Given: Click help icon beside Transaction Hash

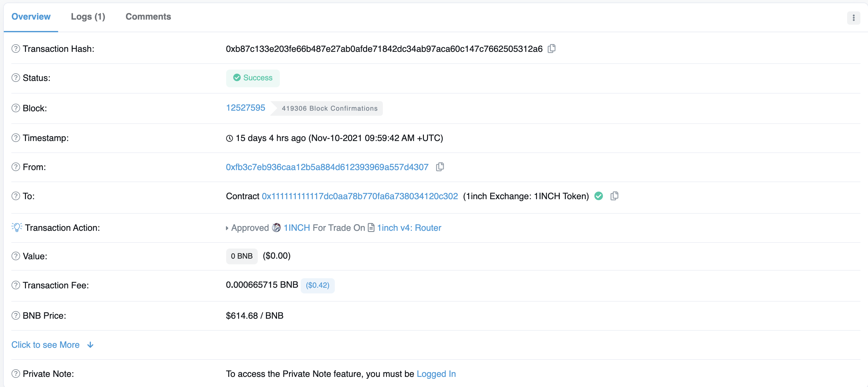Looking at the screenshot, I should (x=16, y=49).
